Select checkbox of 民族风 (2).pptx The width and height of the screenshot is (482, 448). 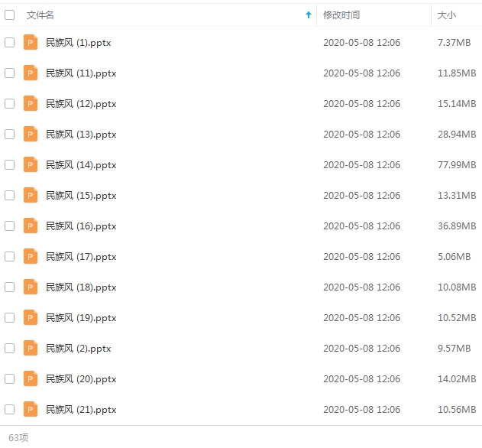coord(9,349)
